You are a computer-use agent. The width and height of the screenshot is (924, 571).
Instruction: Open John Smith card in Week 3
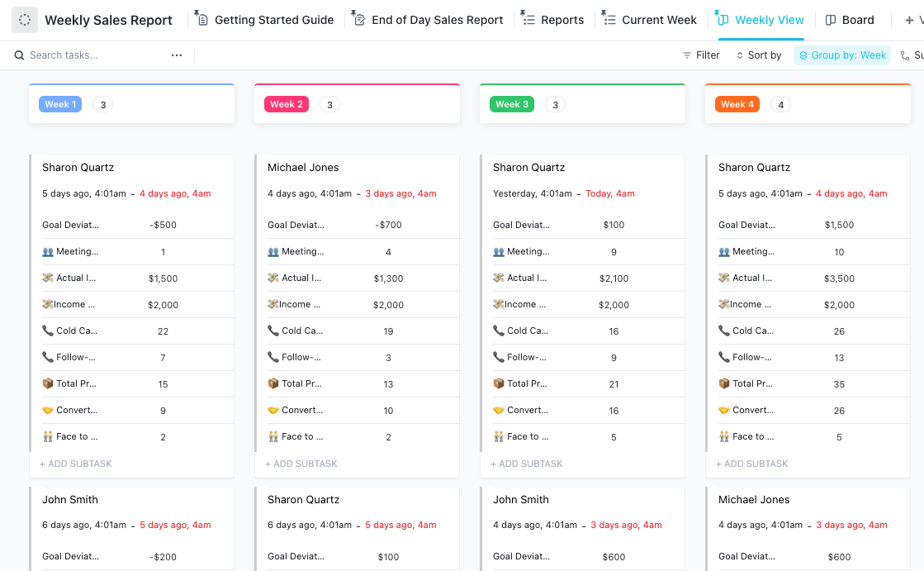tap(521, 499)
